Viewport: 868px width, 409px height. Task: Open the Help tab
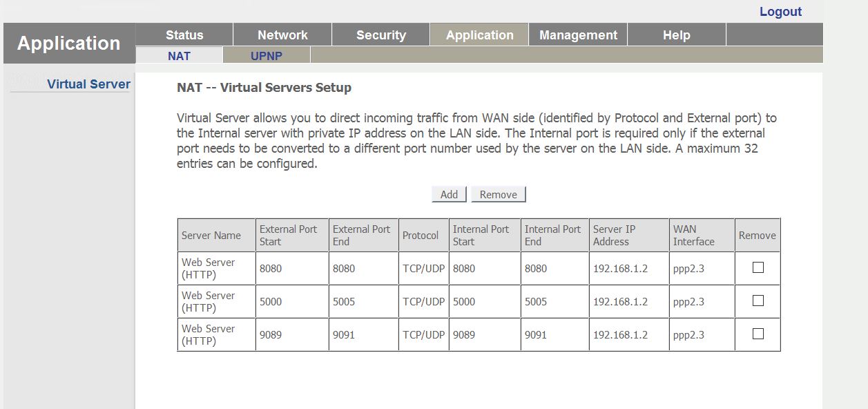tap(676, 35)
